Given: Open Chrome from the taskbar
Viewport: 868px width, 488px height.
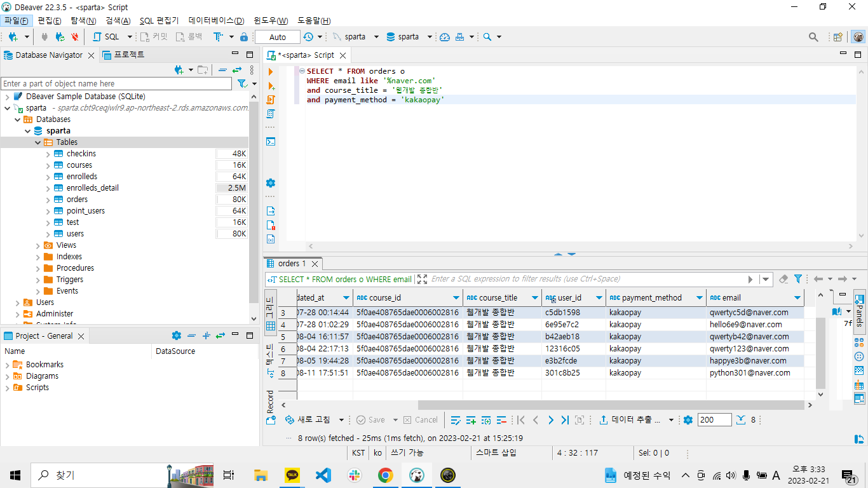Looking at the screenshot, I should coord(385,475).
